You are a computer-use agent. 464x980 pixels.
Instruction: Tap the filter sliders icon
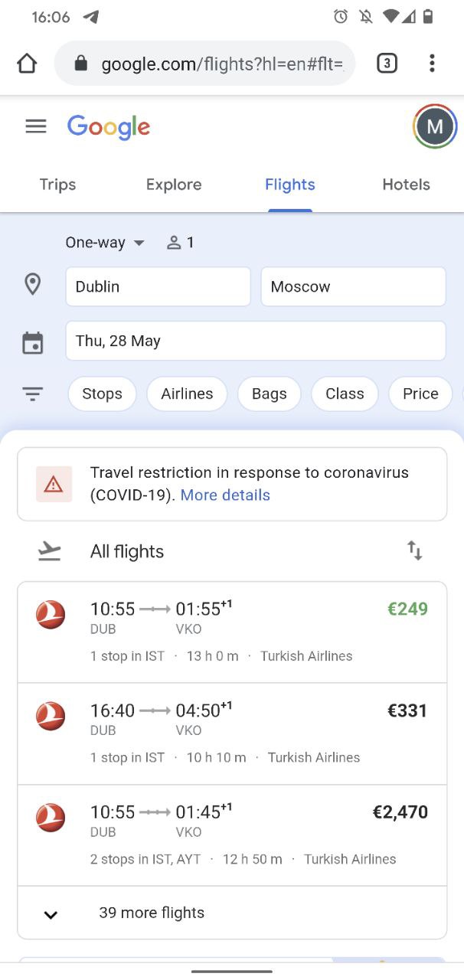point(32,394)
